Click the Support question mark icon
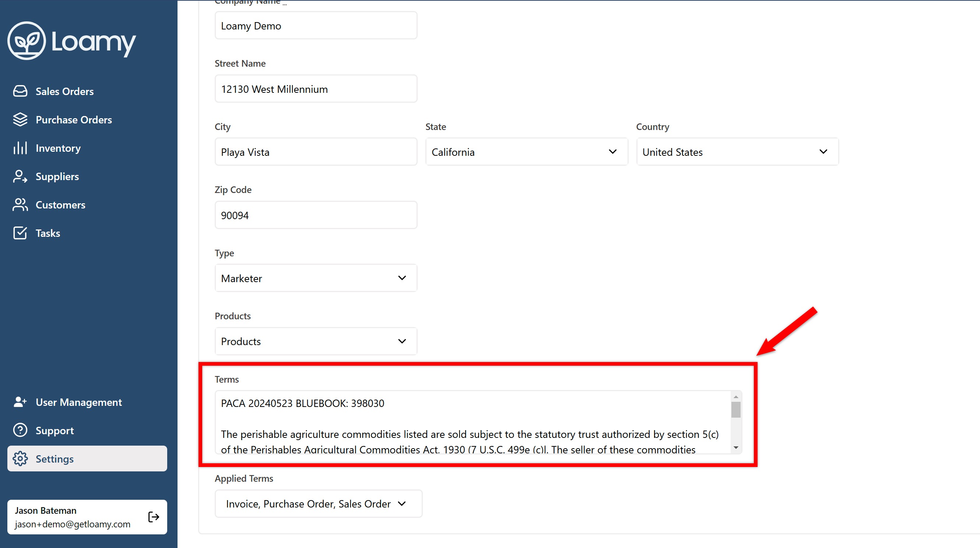Image resolution: width=980 pixels, height=548 pixels. tap(20, 431)
